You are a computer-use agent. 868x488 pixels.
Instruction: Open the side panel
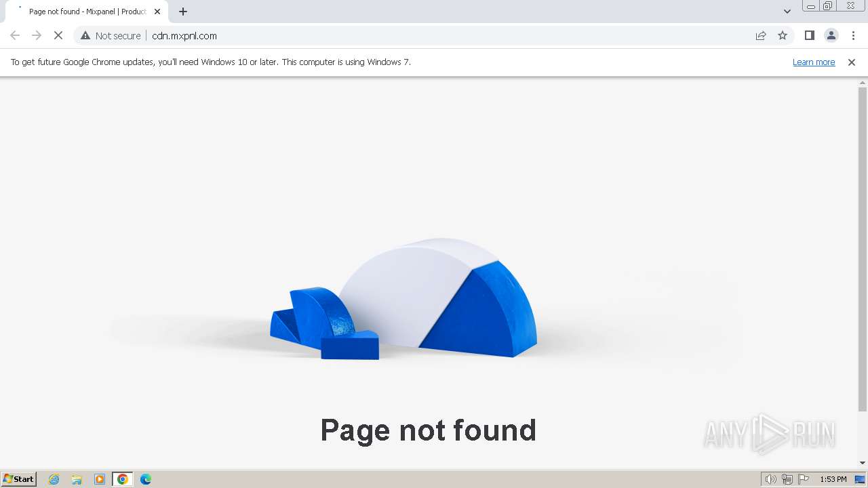point(809,35)
